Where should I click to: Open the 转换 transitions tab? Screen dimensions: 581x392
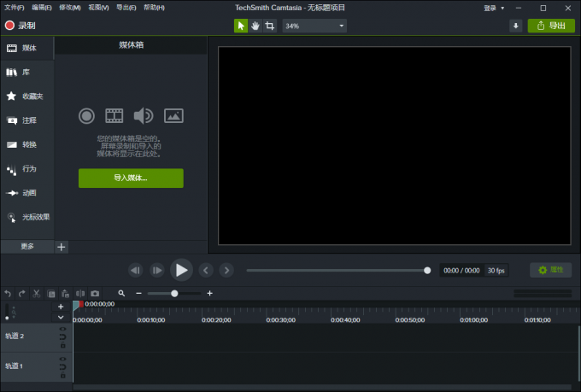click(27, 144)
